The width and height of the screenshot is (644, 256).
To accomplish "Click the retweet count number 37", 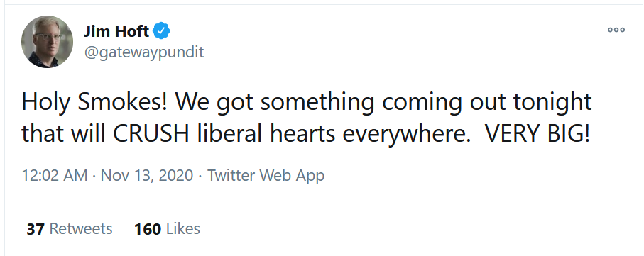I will click(36, 229).
